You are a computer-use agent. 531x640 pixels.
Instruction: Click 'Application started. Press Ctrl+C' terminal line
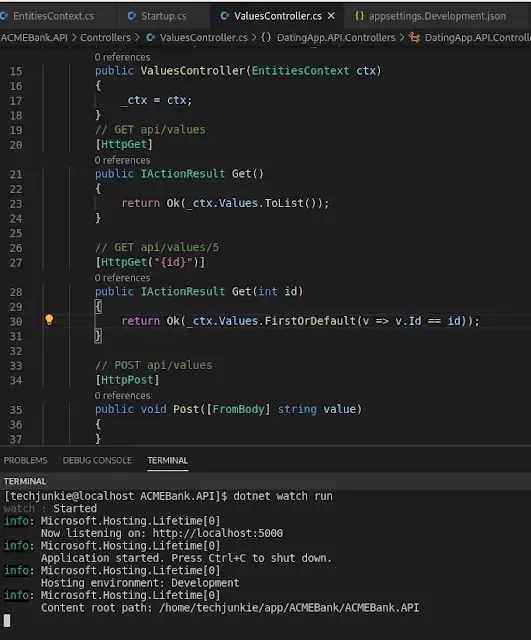[186, 558]
